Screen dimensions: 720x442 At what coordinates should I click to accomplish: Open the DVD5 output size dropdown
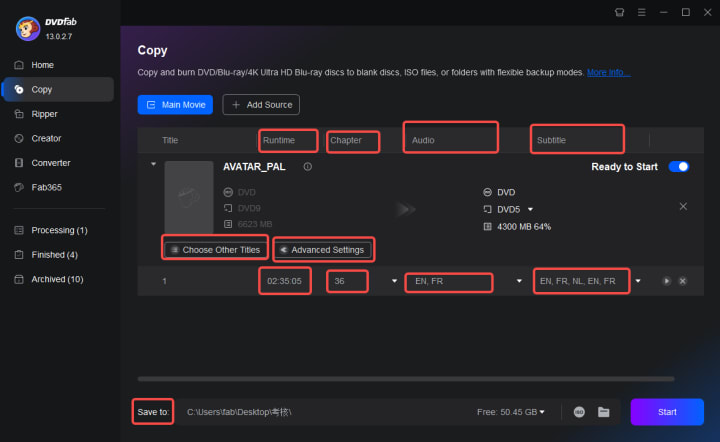[530, 209]
